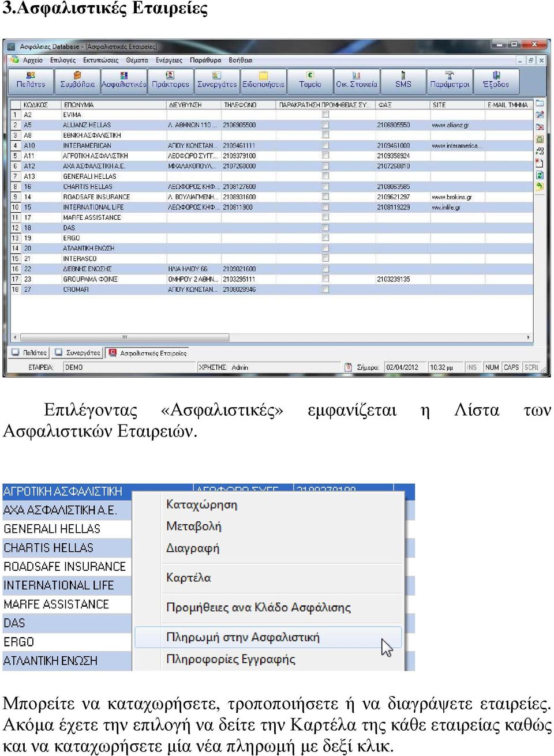Open the Θέματα menu
This screenshot has width=554, height=756.
coord(137,60)
